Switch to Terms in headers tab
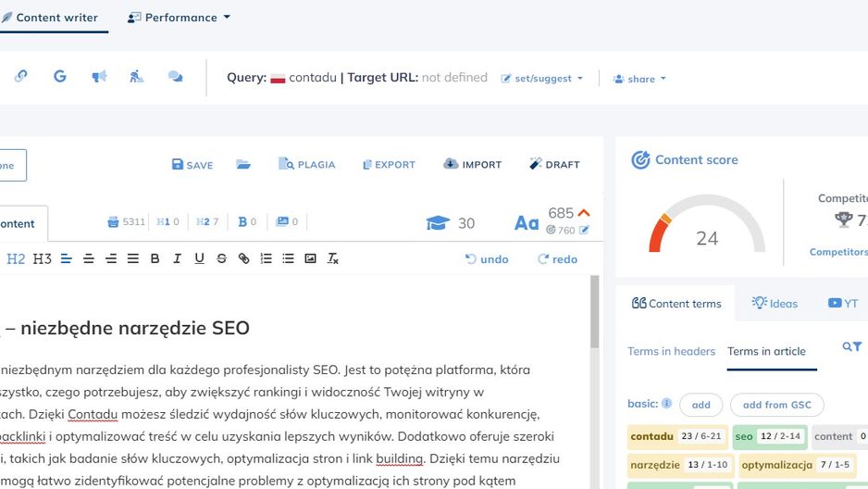The image size is (868, 489). [x=671, y=351]
